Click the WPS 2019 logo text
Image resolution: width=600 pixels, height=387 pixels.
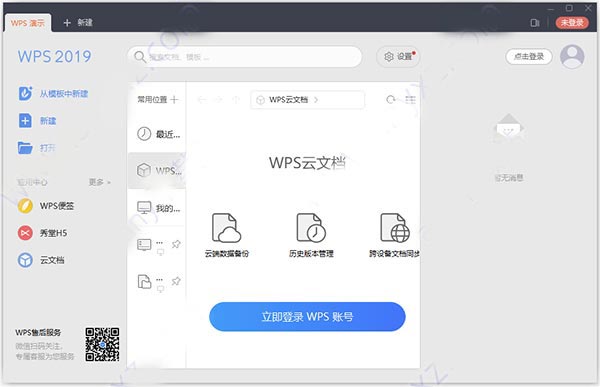tap(54, 57)
